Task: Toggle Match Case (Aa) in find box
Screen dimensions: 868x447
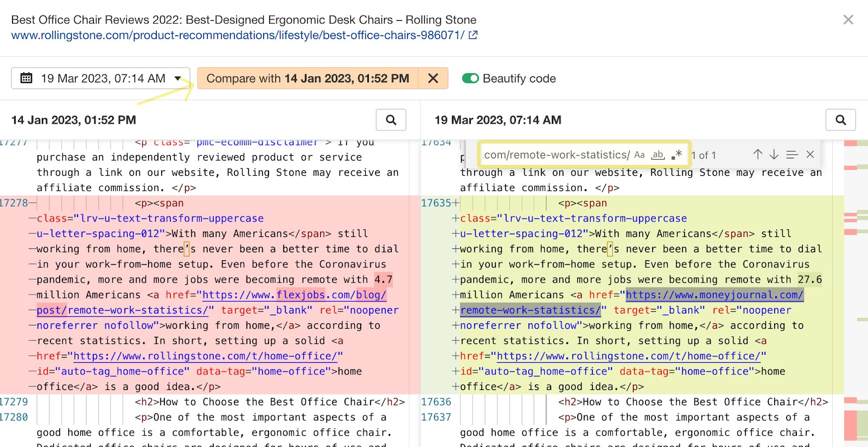Action: pos(640,155)
